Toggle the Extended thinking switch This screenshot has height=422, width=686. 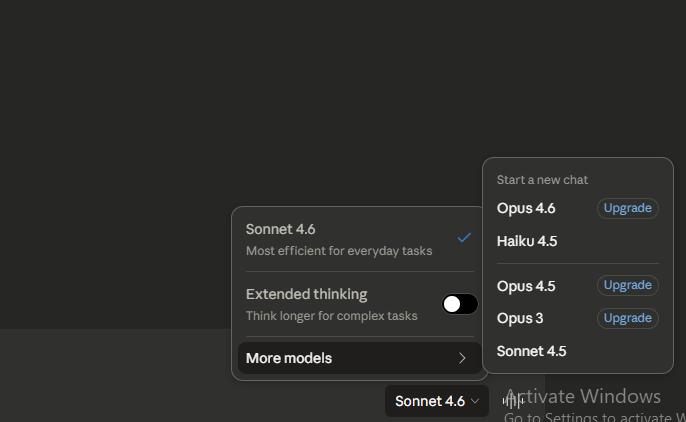point(459,304)
